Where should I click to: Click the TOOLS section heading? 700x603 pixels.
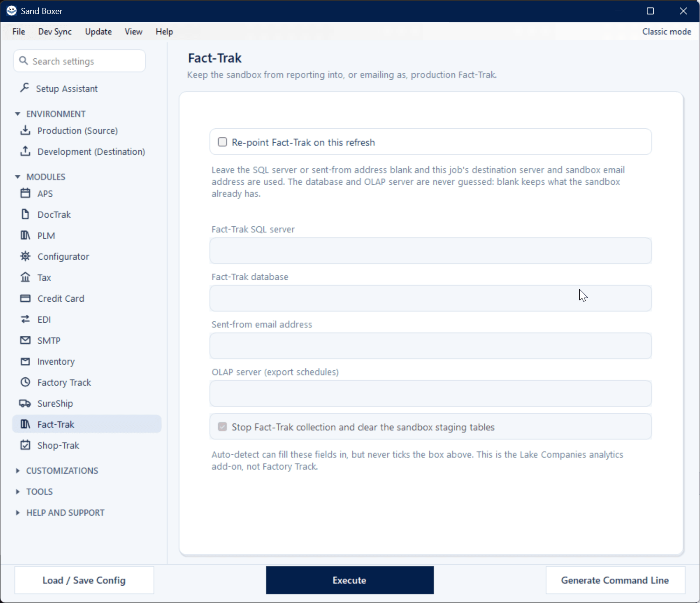point(40,492)
